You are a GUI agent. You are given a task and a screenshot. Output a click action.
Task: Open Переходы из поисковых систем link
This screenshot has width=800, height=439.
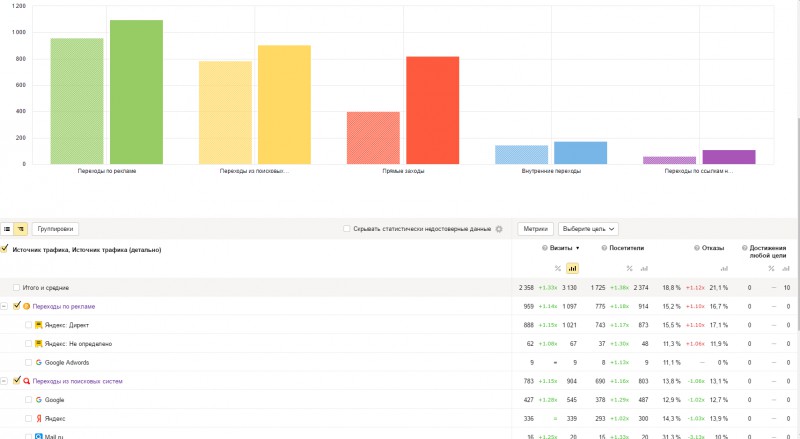point(78,381)
